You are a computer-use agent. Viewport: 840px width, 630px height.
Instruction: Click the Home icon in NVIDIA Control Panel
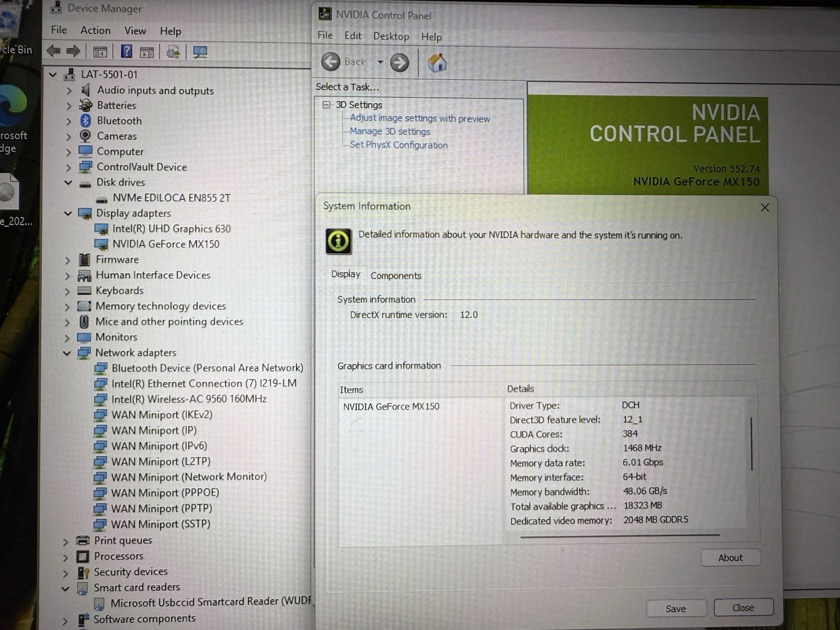pyautogui.click(x=437, y=63)
